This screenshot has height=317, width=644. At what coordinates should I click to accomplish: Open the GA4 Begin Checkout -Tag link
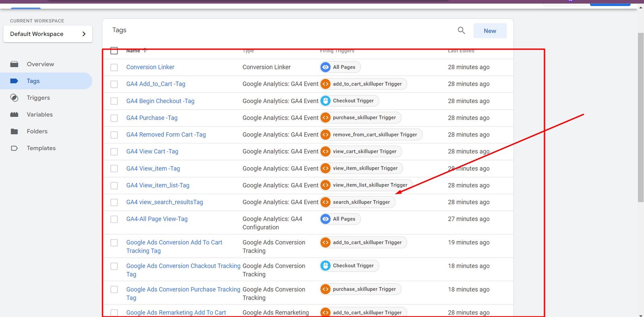[160, 101]
